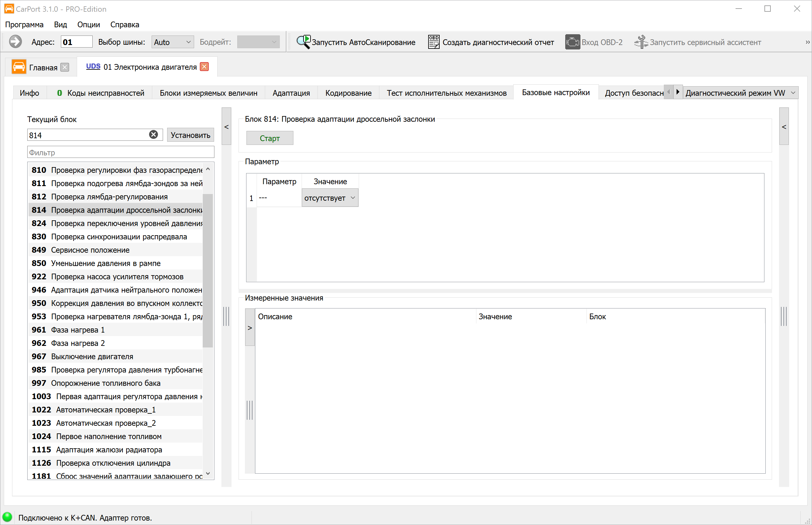Create diagnostic report via Создать диагностический отчет
812x525 pixels.
coord(491,42)
